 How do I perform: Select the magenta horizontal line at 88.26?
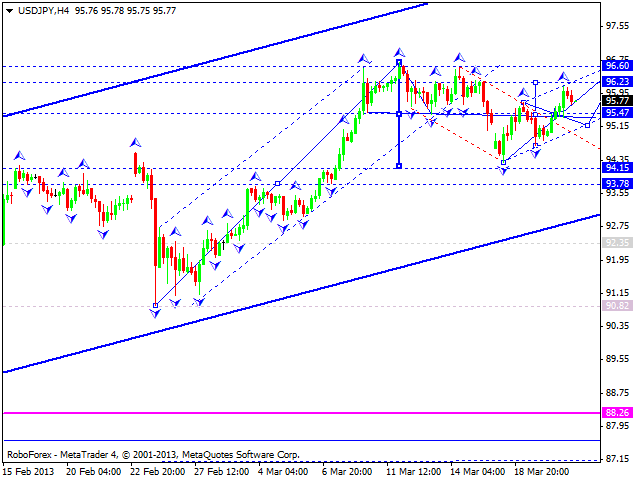300,412
